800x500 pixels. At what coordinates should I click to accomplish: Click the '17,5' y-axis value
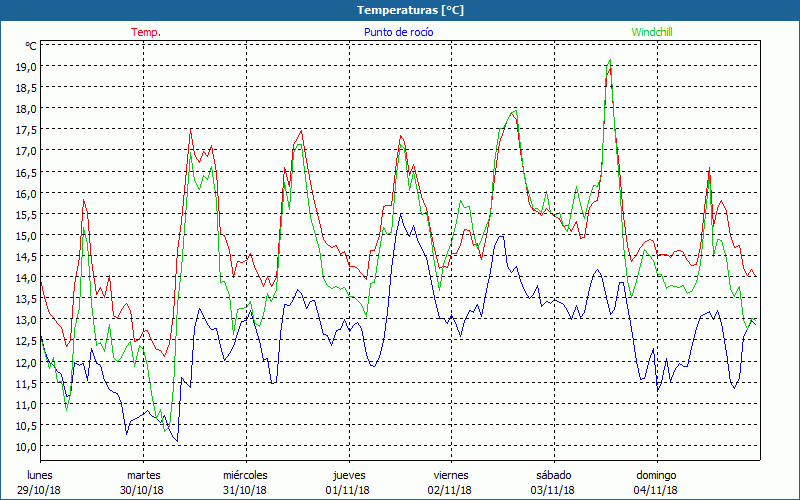[27, 130]
